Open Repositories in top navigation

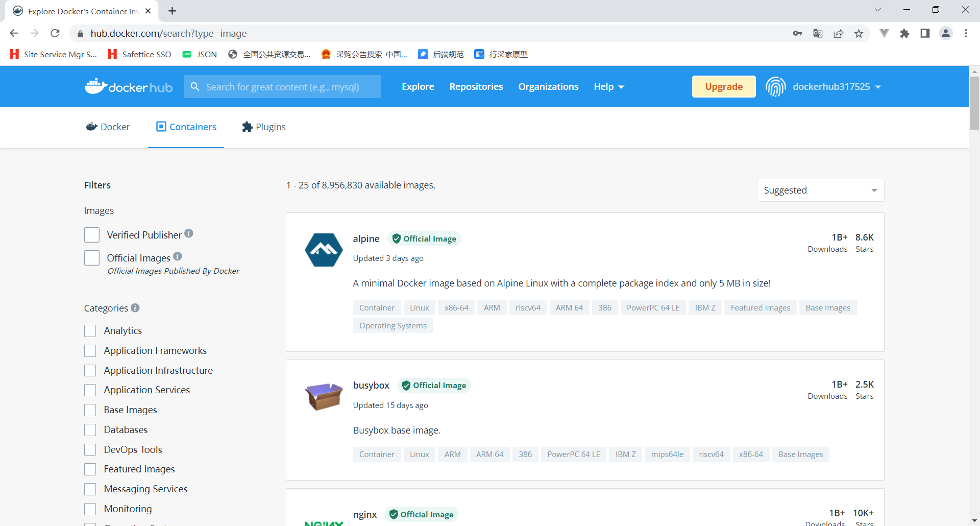pyautogui.click(x=476, y=87)
